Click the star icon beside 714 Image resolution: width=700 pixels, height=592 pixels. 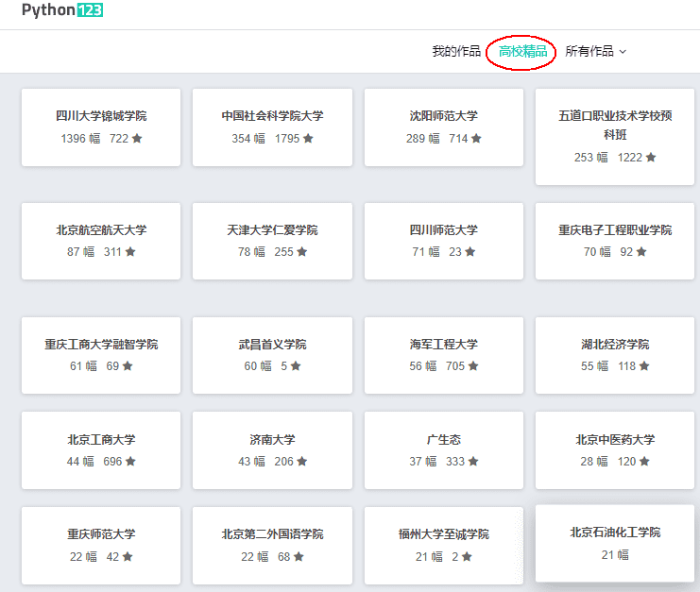coord(476,139)
